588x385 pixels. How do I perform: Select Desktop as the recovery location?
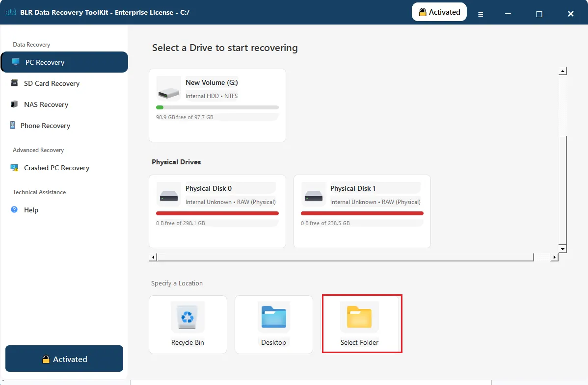tap(273, 324)
